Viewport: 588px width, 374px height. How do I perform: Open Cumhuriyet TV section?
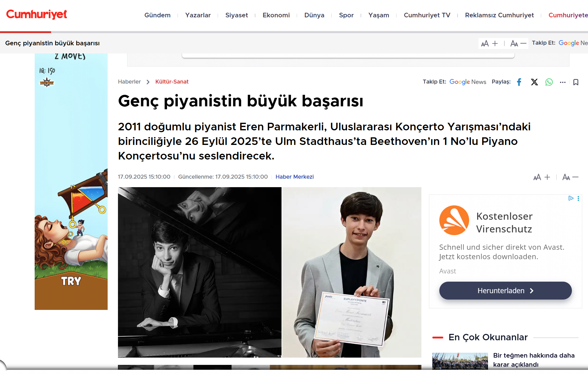coord(427,15)
